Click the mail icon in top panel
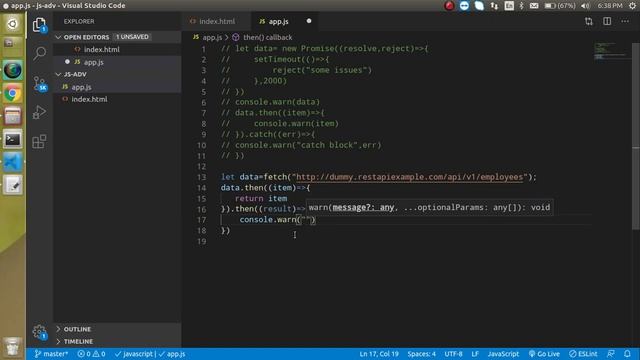 pos(534,6)
